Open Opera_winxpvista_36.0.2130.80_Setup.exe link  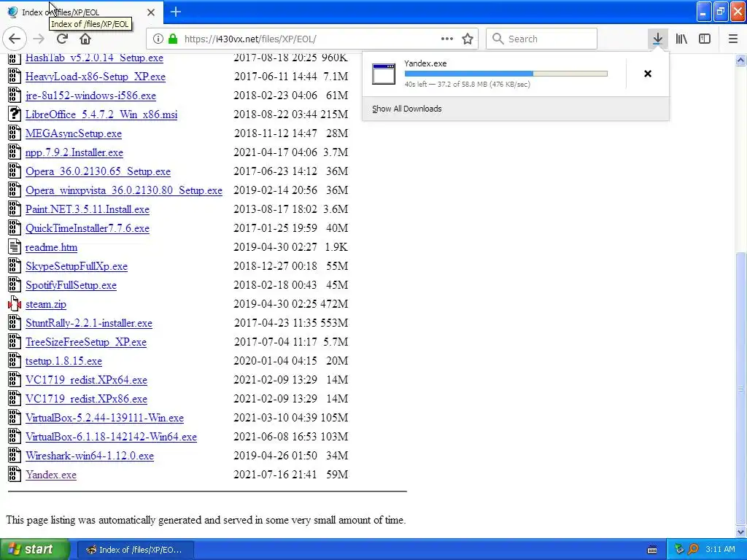point(124,190)
